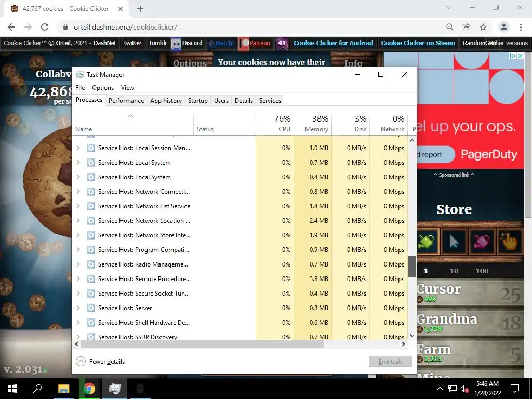Expand Service Host: Local Session Manager row
The image size is (532, 399).
tap(78, 148)
